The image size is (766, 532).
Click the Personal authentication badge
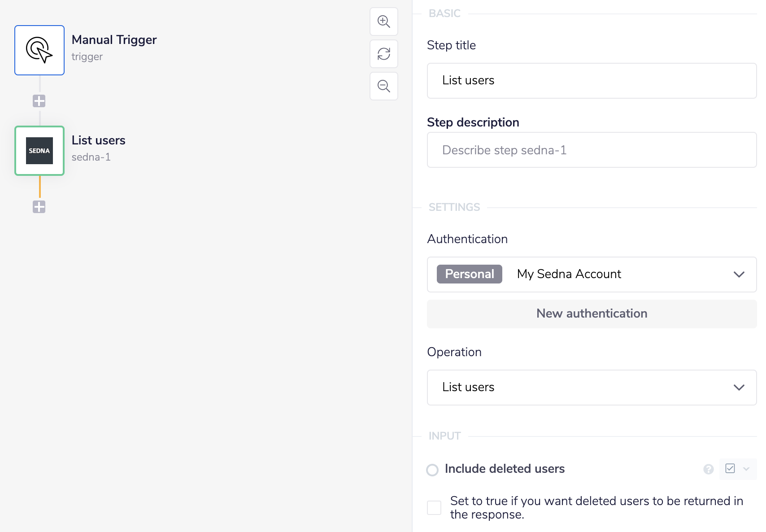[x=470, y=274]
